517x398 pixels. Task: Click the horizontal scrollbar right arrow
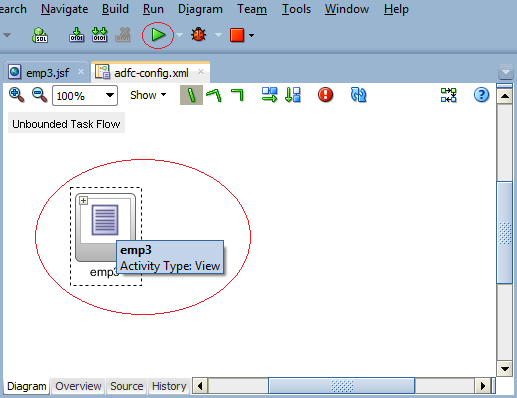point(483,386)
